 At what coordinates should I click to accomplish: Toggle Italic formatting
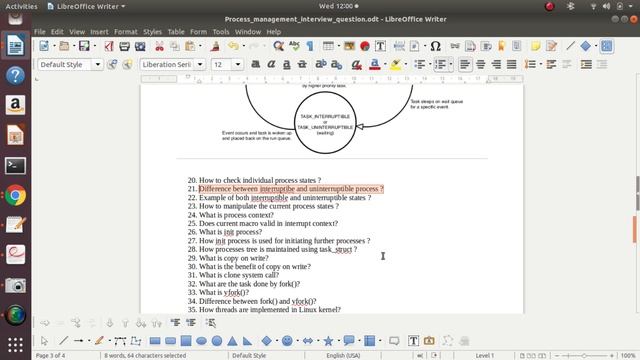pyautogui.click(x=271, y=64)
